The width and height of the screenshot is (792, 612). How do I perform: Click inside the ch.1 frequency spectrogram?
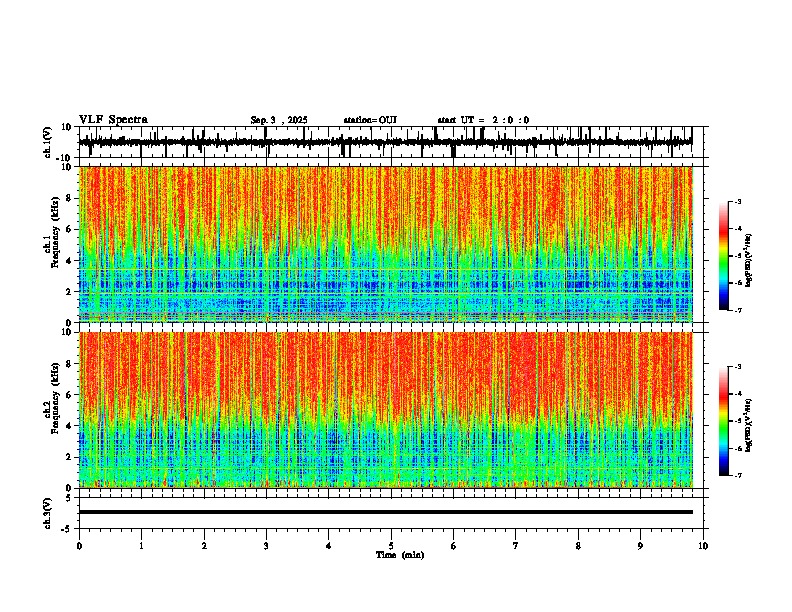click(386, 244)
